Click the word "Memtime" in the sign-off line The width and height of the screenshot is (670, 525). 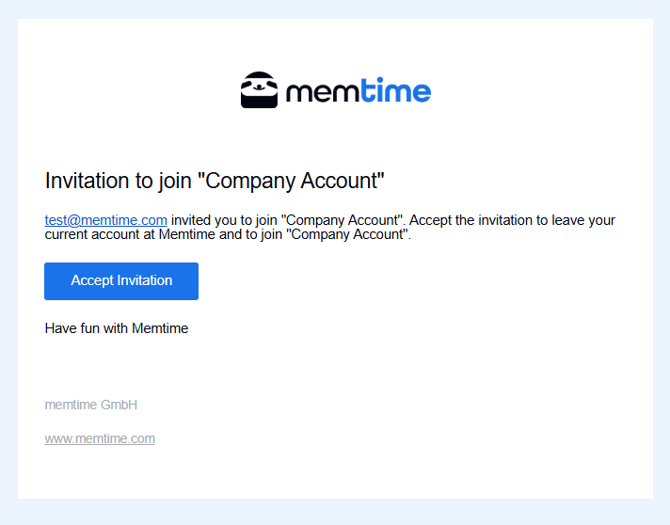pyautogui.click(x=160, y=328)
